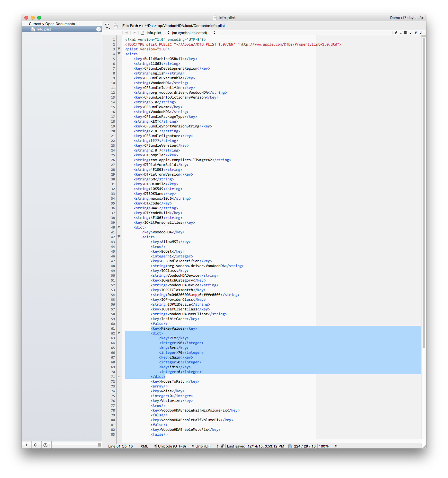The image size is (448, 478).
Task: Click the Currently Open Documents header
Action: pyautogui.click(x=52, y=24)
